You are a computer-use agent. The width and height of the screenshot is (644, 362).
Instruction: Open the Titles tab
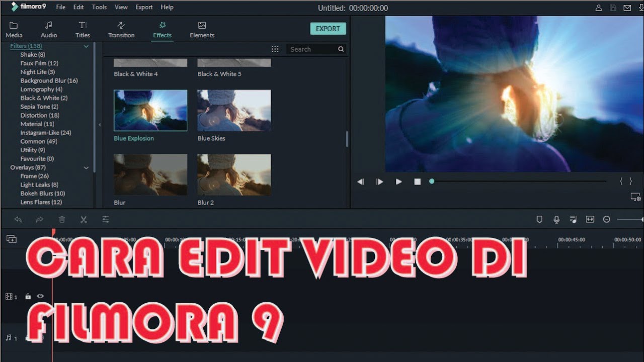tap(83, 30)
